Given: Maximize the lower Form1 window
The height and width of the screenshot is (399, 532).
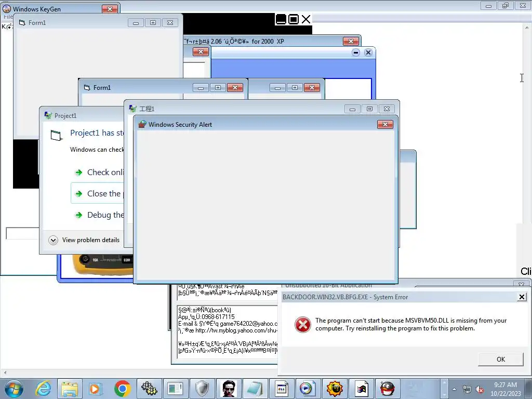Looking at the screenshot, I should click(218, 88).
